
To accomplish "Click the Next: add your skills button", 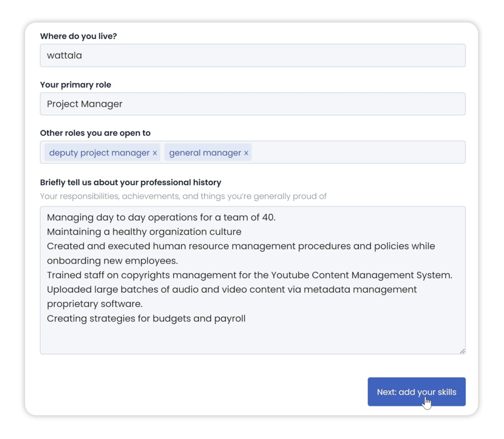I will [x=416, y=392].
